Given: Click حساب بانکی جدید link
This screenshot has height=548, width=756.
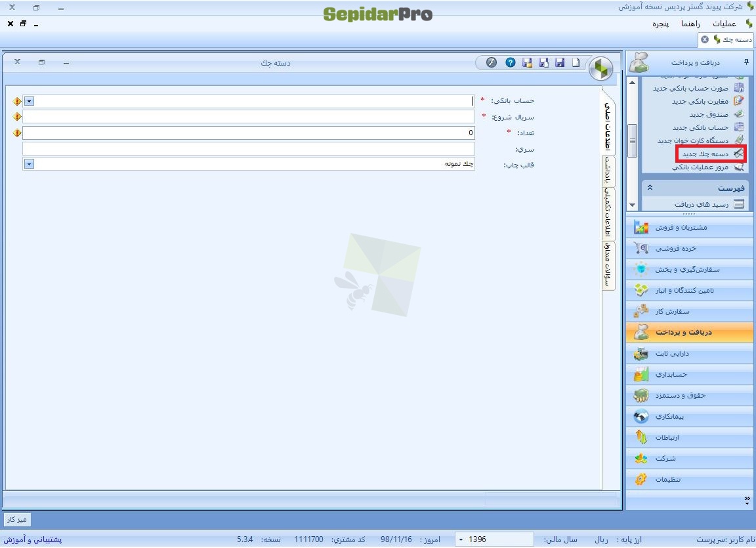Looking at the screenshot, I should 701,127.
